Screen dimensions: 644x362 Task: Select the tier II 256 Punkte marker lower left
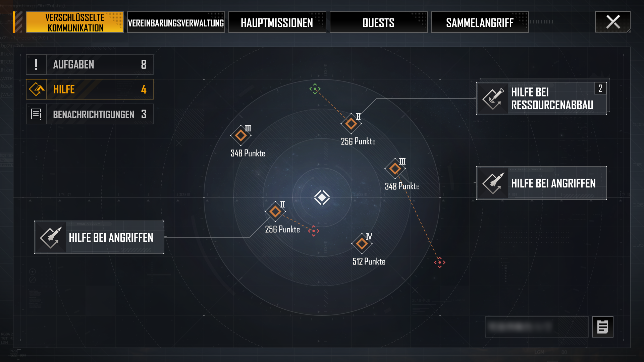[275, 212]
